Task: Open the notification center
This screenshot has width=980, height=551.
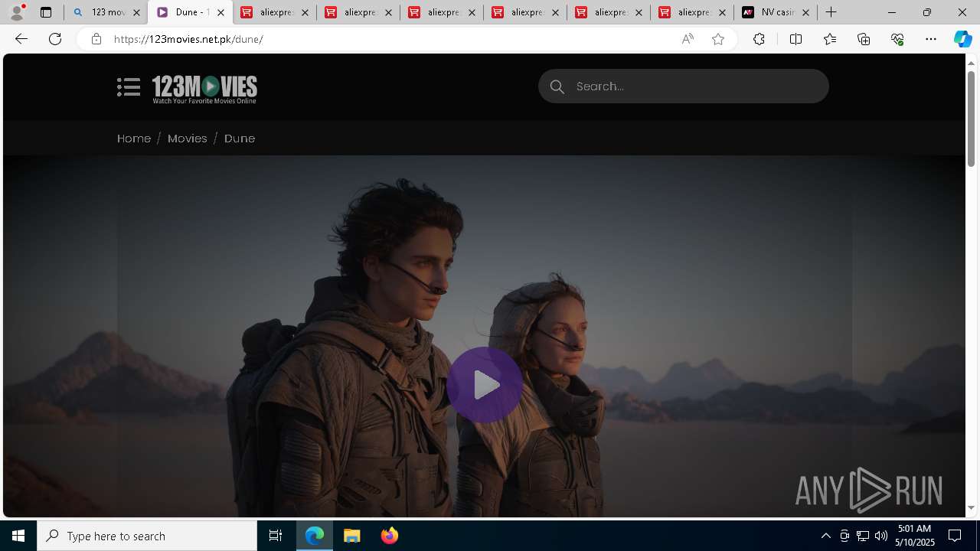Action: [955, 536]
